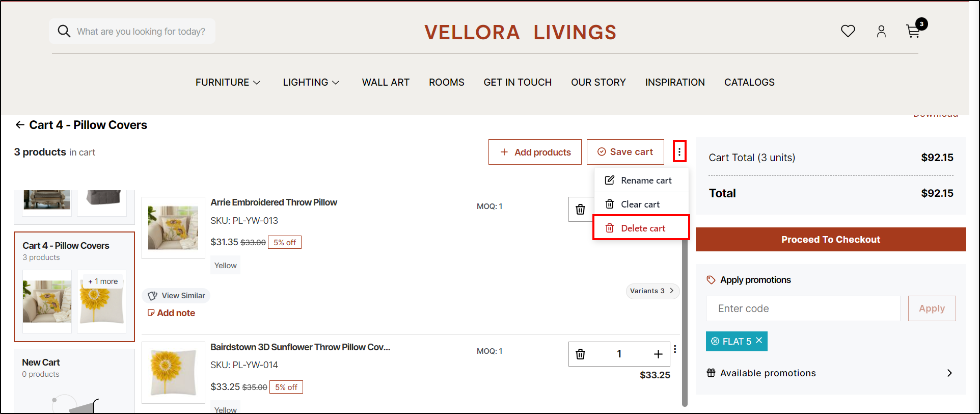
Task: Focus the Enter code promo field
Action: click(803, 308)
